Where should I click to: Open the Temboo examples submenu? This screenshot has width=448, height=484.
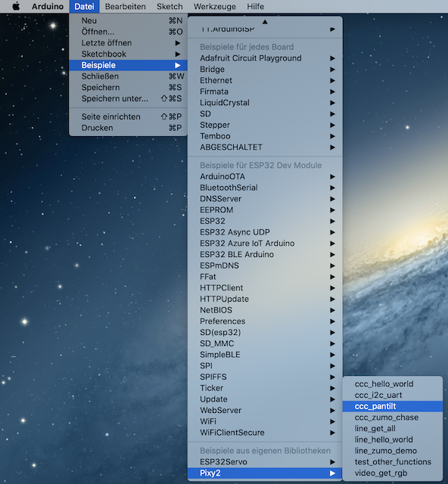265,136
